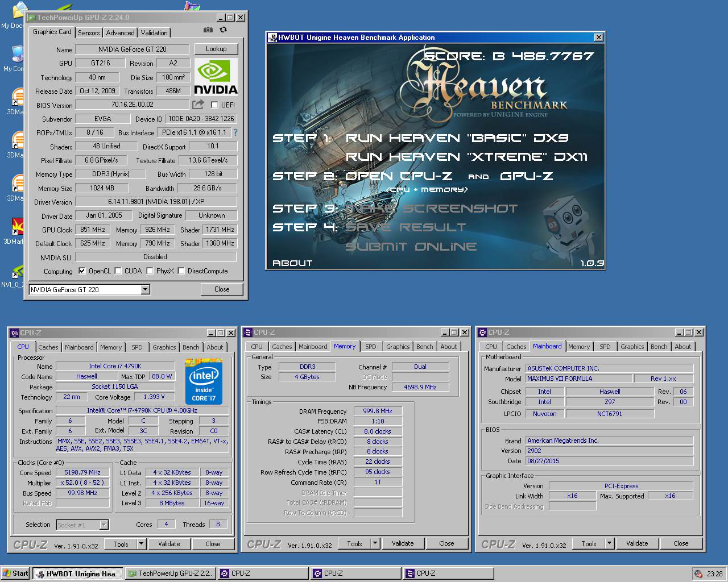Click the Core Voltage value 1.393 V
The width and height of the screenshot is (728, 582).
coord(154,397)
